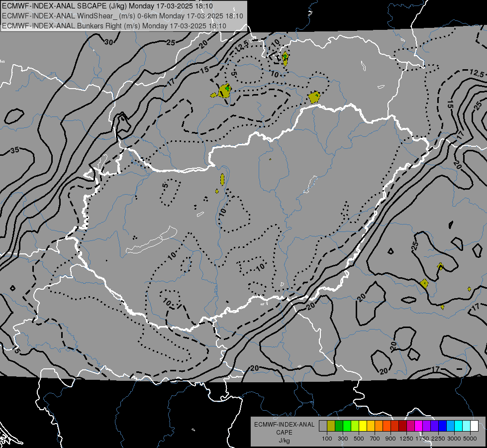487x448 pixels.
Task: Select the pure yellow legend swatch
Action: coord(363,426)
